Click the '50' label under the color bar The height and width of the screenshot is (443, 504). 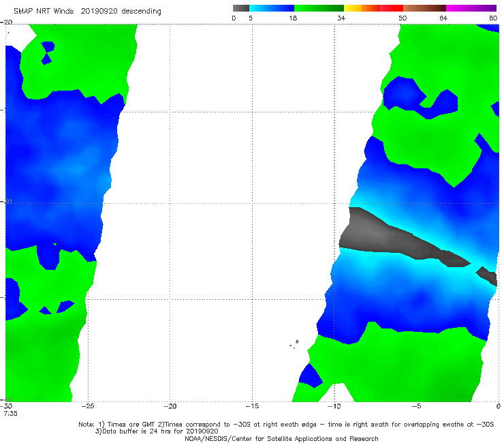403,18
